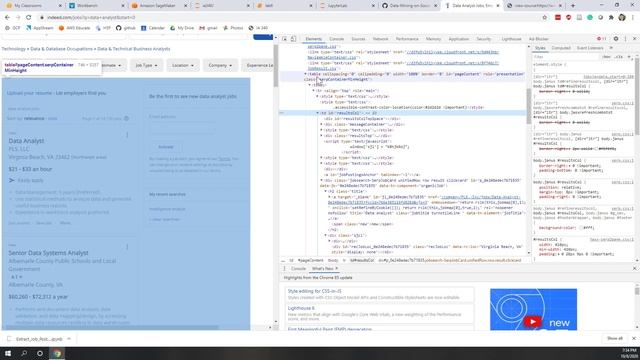Switch to the DevTools Performance tab
This screenshot has width=640, height=360.
(407, 39)
